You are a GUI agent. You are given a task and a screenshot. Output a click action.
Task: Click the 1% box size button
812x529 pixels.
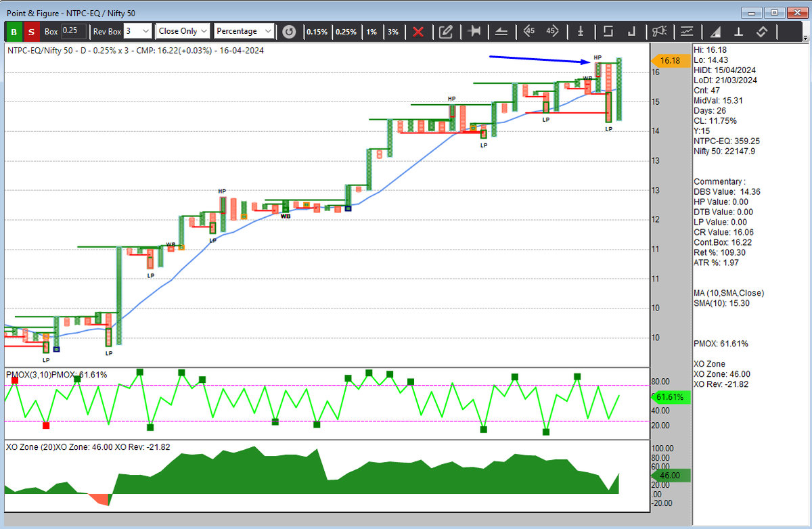372,31
